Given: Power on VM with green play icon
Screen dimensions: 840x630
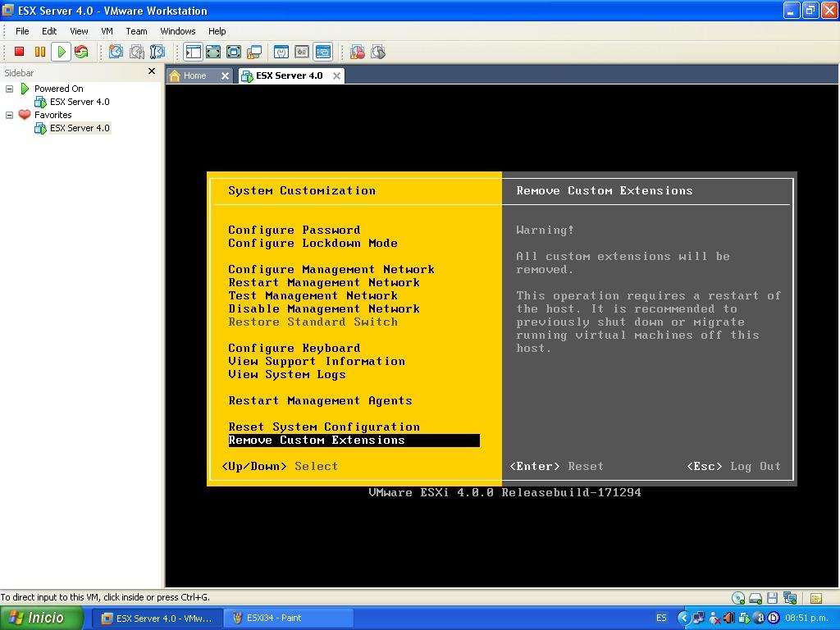Looking at the screenshot, I should [61, 52].
